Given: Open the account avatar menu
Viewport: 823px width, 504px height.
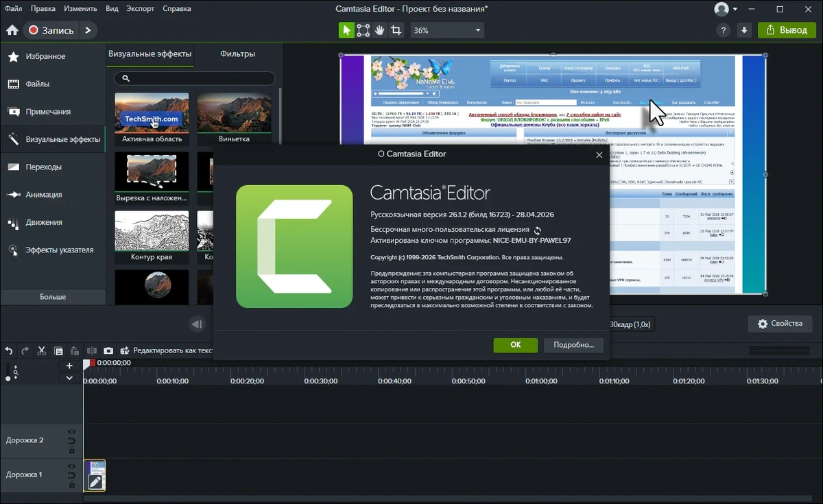Looking at the screenshot, I should pyautogui.click(x=726, y=9).
